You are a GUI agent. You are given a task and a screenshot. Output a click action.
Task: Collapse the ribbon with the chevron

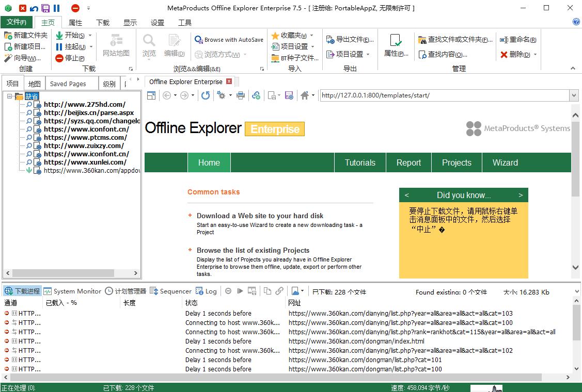(x=573, y=68)
